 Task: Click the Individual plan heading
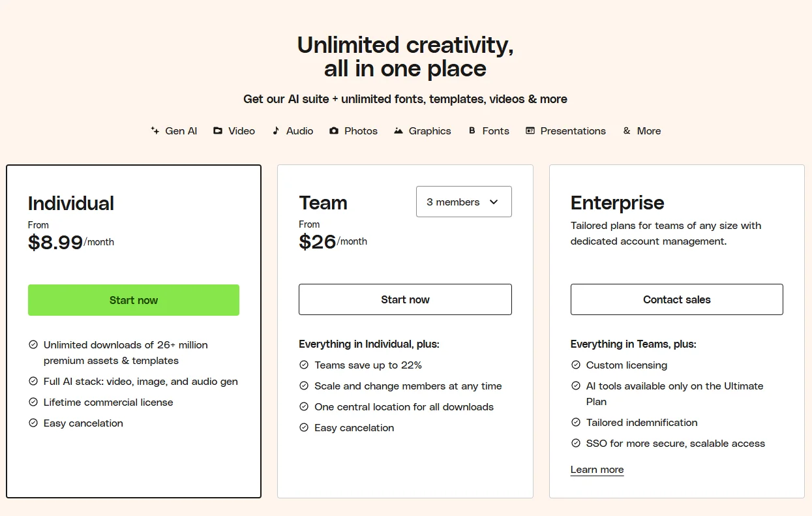click(71, 203)
